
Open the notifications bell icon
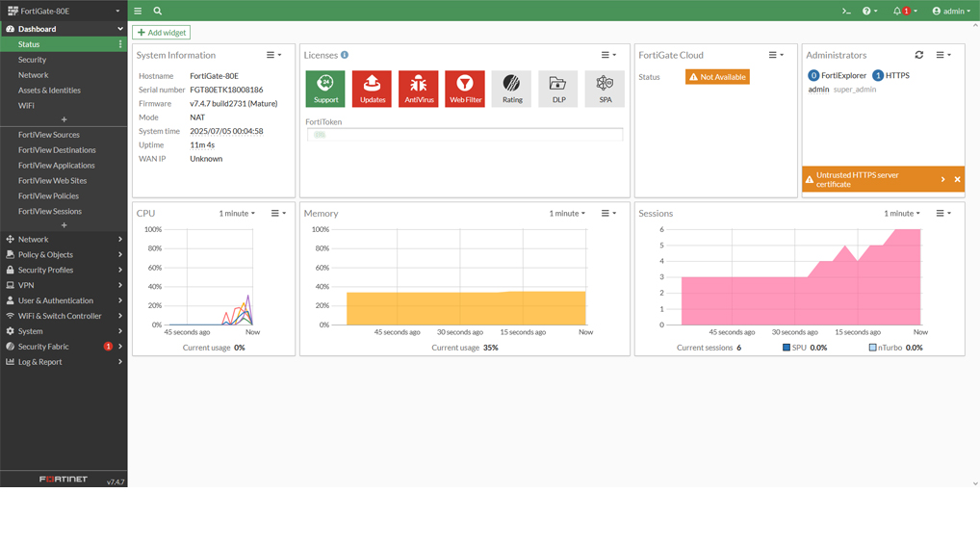(905, 11)
